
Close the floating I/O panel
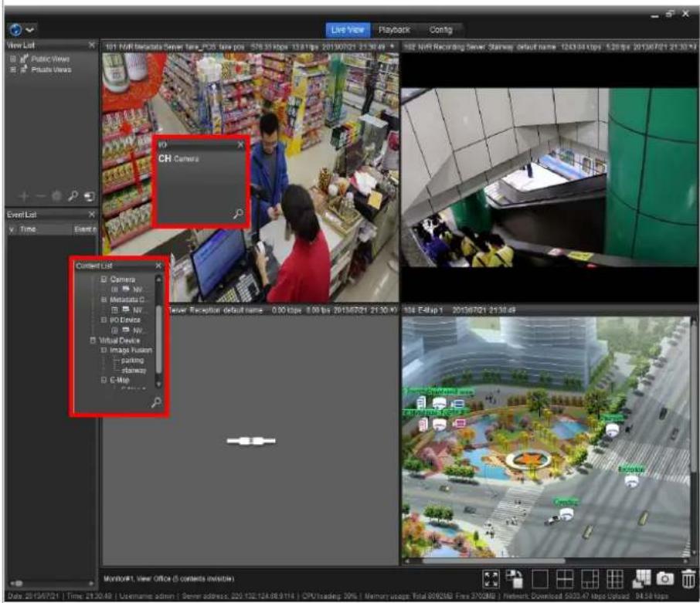click(x=240, y=144)
